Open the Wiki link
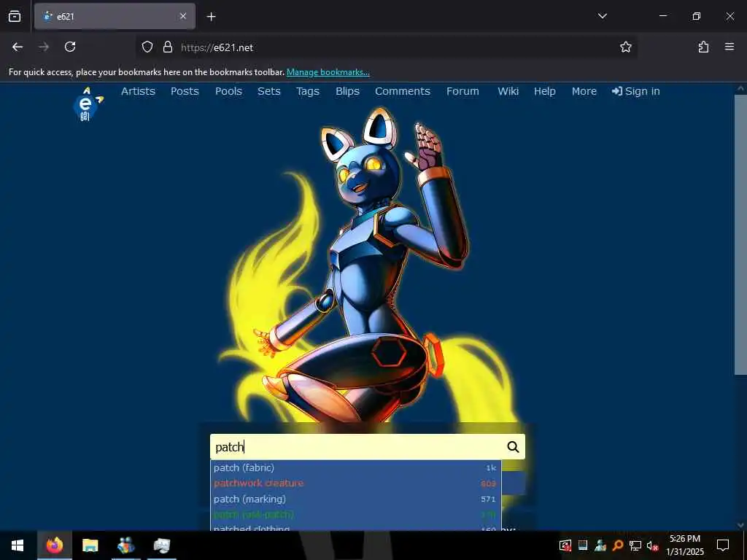 508,91
